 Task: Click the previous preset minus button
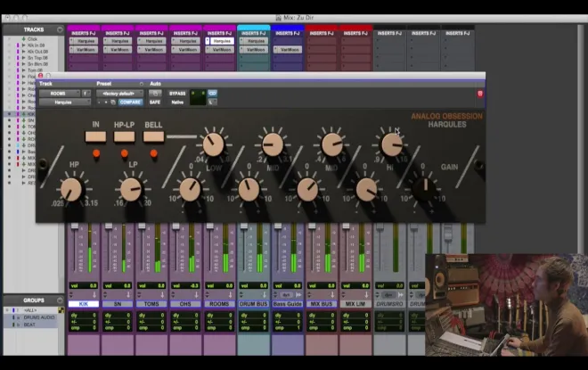click(99, 102)
